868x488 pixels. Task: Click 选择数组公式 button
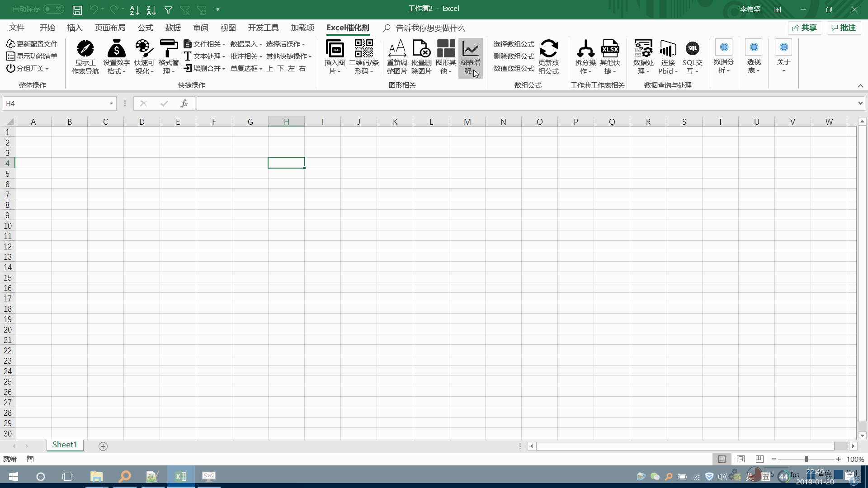pyautogui.click(x=514, y=44)
